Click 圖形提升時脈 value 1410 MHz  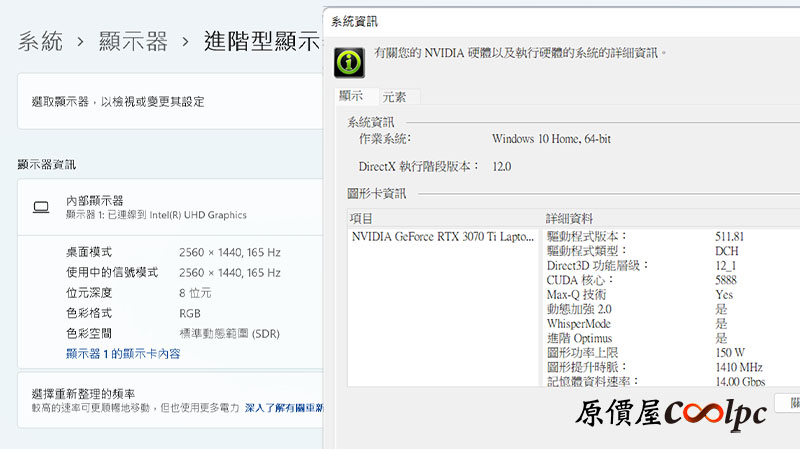[739, 367]
